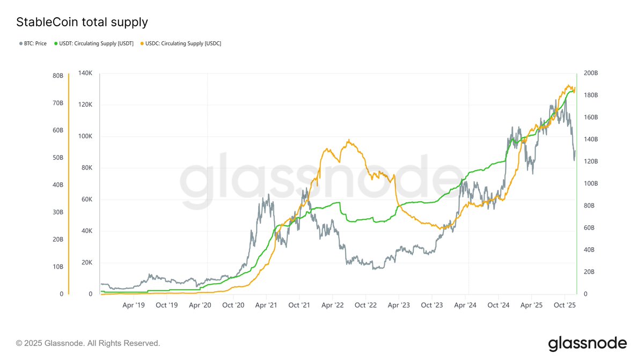Click the glassnode logo at bottom right
Image resolution: width=644 pixels, height=362 pixels.
pos(587,343)
